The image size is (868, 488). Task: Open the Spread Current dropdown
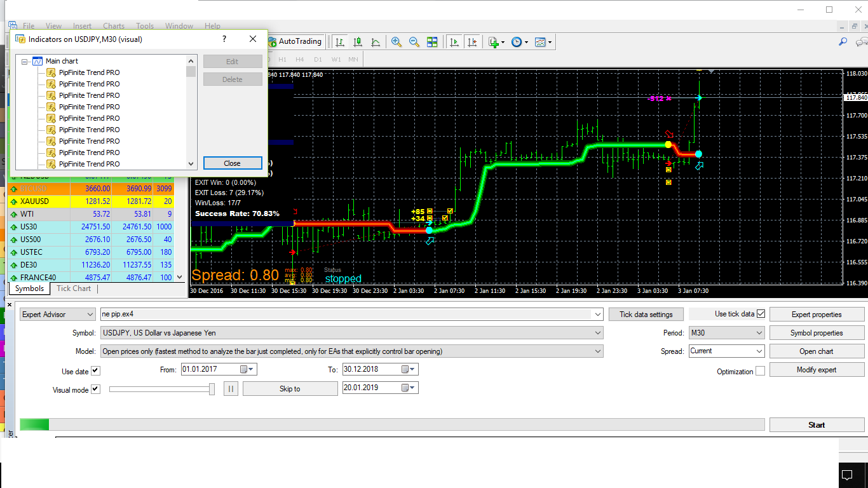[759, 351]
